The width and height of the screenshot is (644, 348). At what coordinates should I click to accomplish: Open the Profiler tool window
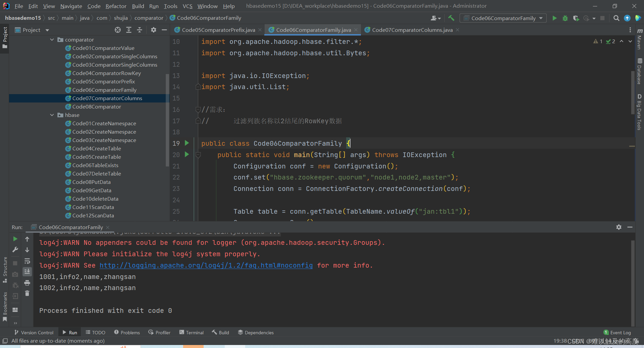point(159,332)
